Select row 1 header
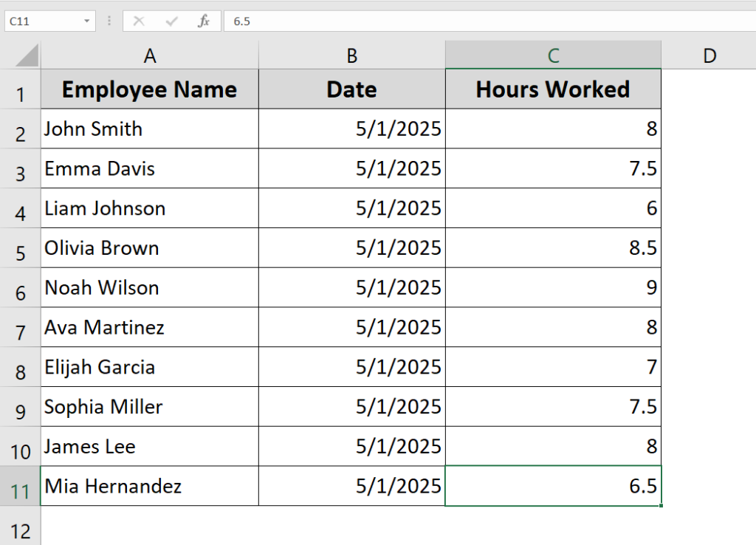The image size is (756, 545). click(21, 89)
